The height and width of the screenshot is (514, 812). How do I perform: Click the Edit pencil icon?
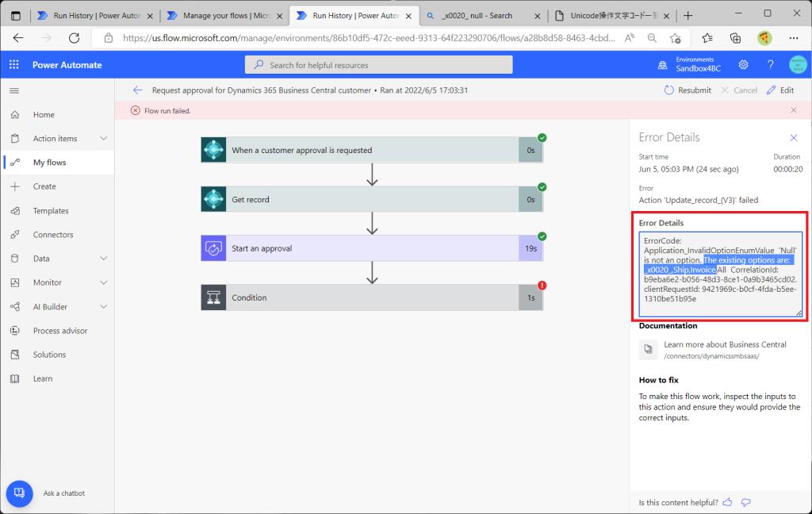pos(771,90)
